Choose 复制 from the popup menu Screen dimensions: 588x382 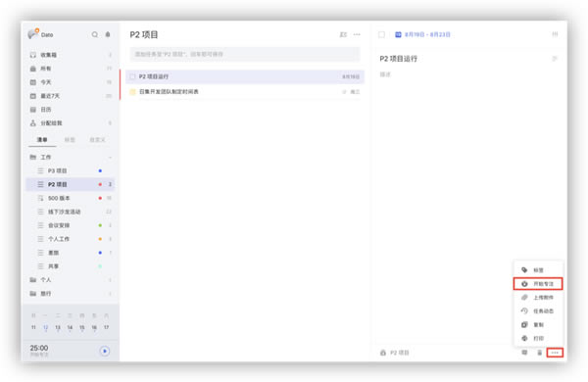click(x=538, y=324)
